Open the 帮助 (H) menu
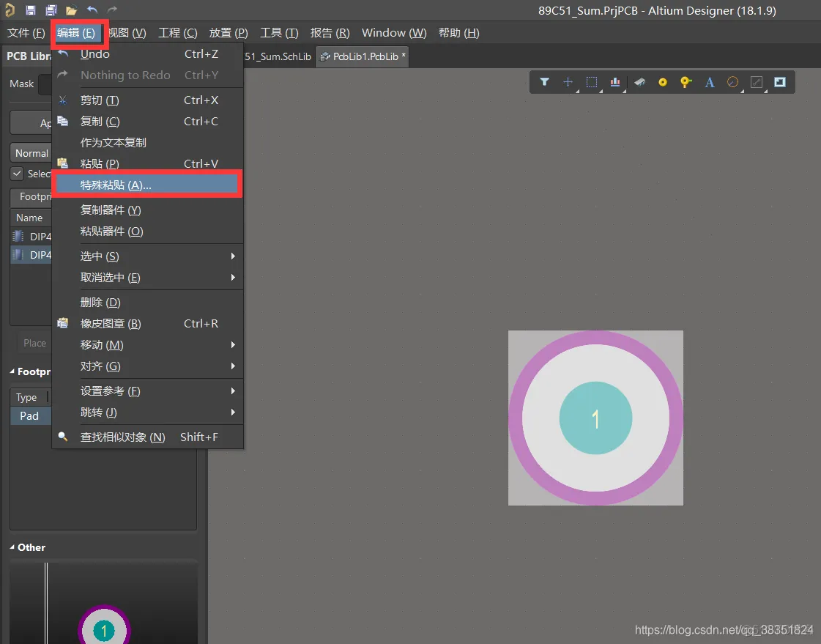 pos(458,32)
